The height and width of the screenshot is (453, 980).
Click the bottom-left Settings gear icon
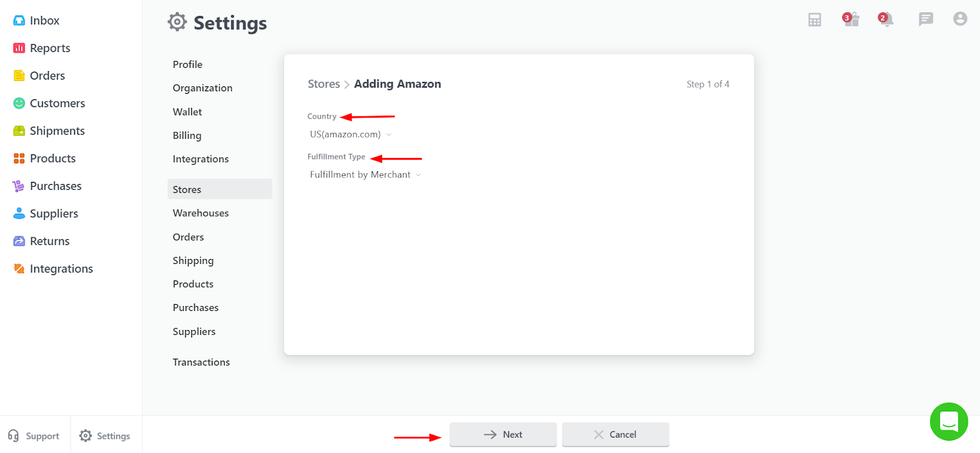[x=86, y=436]
